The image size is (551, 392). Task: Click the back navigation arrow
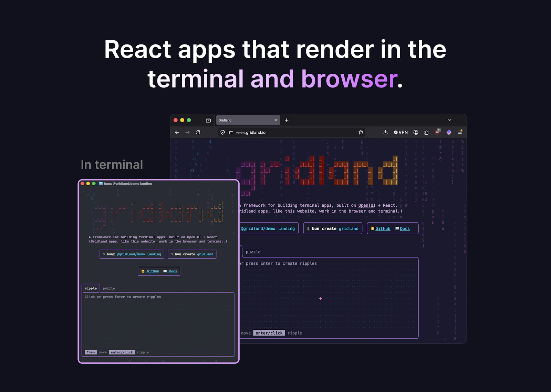(x=177, y=132)
